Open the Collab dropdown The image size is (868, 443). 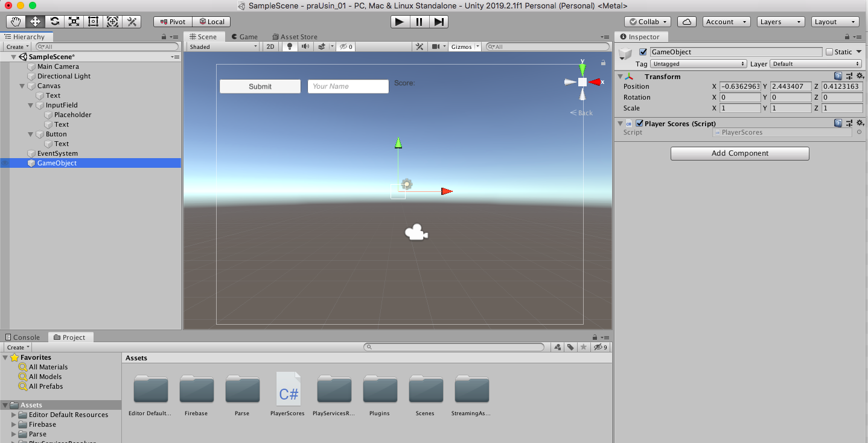648,22
